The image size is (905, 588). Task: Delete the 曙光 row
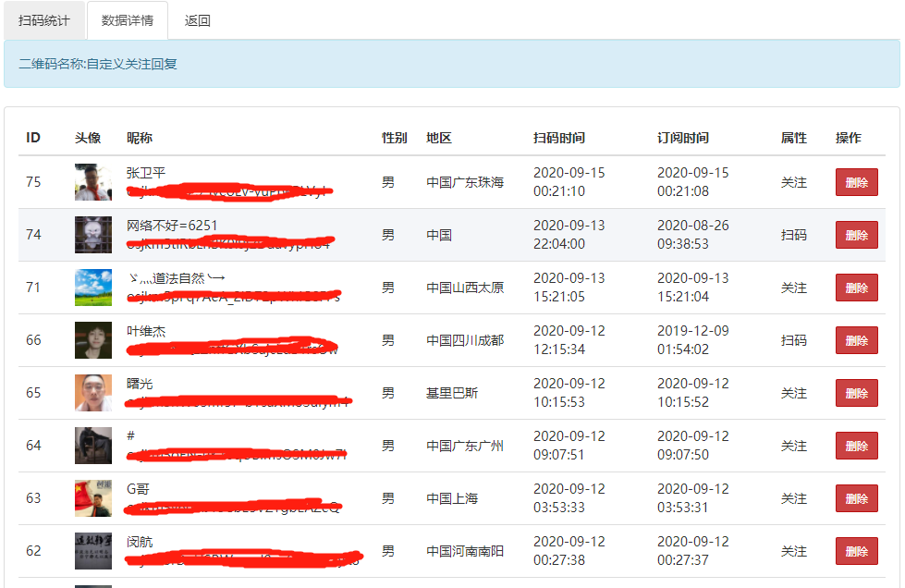pos(857,393)
